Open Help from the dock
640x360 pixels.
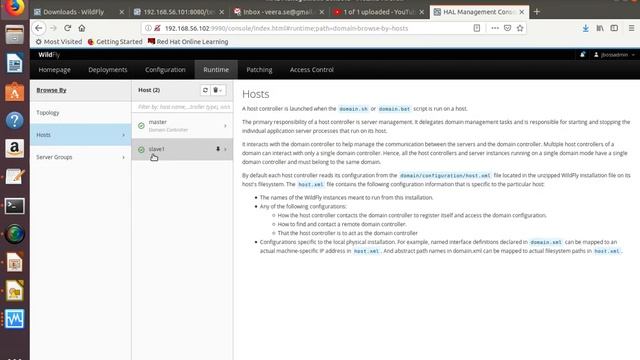pos(14,120)
